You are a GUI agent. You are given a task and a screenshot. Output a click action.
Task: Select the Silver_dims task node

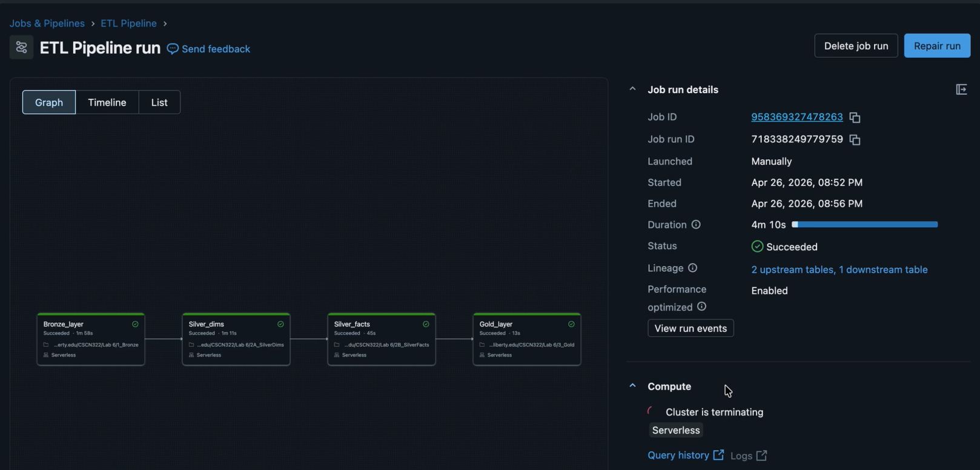tap(236, 339)
